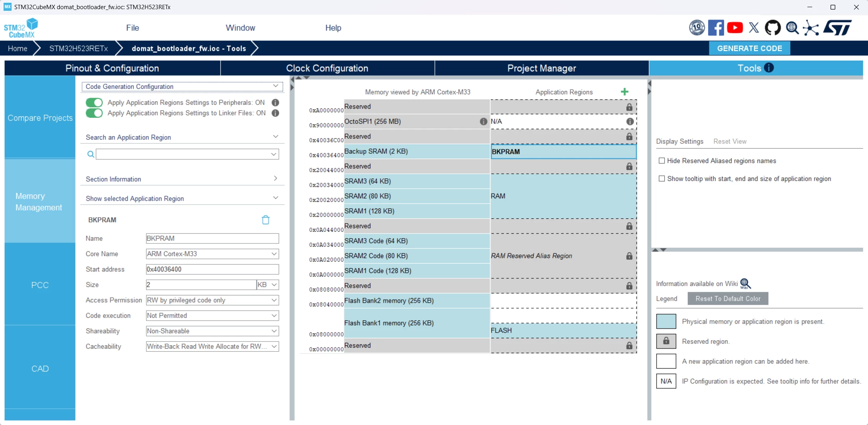Open the File menu
This screenshot has height=425, width=868.
132,28
